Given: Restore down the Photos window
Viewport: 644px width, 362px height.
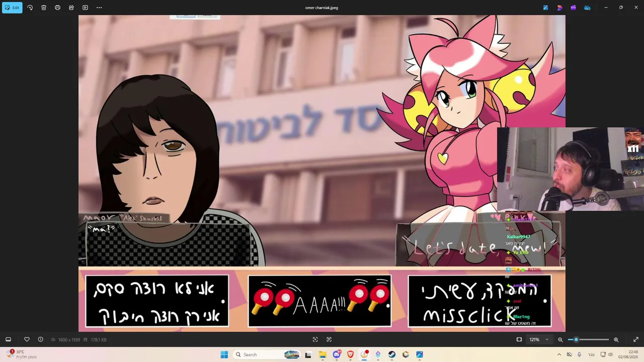Looking at the screenshot, I should coord(621,8).
